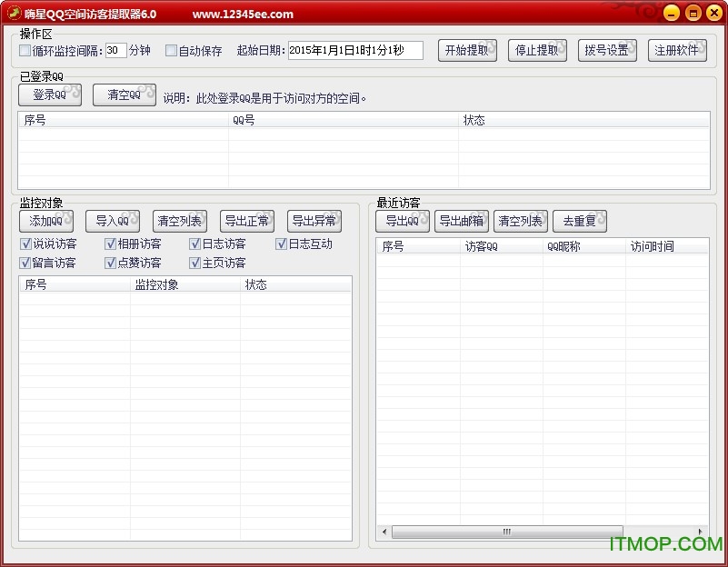Image resolution: width=728 pixels, height=567 pixels.
Task: Click 登录QQ login button
Action: click(x=50, y=94)
